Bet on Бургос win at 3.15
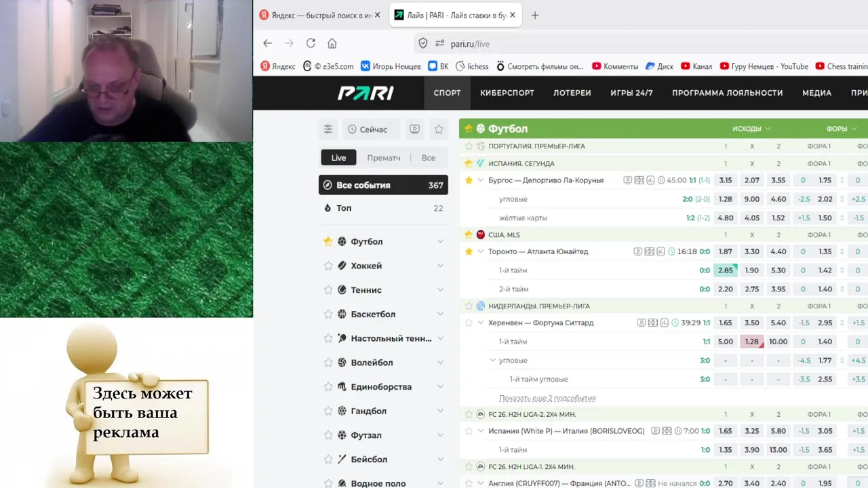868x488 pixels. click(726, 180)
